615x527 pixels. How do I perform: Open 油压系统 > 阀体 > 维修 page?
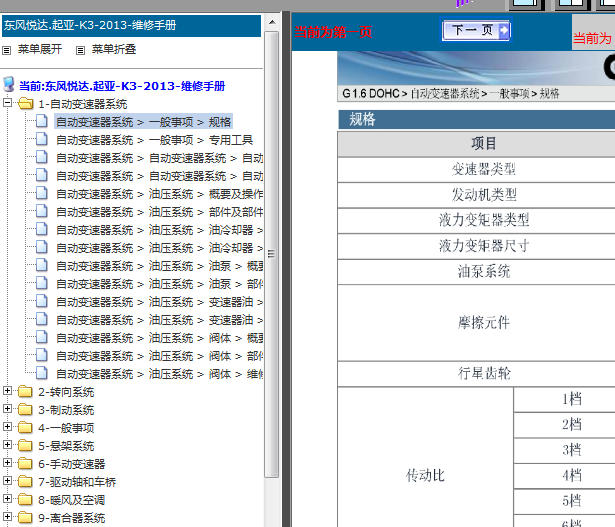pyautogui.click(x=159, y=374)
